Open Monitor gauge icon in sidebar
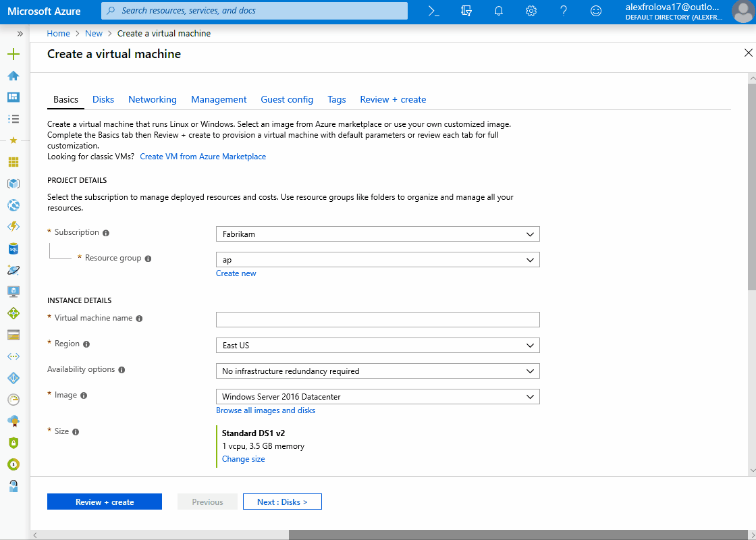Screen dimensions: 756x540 pos(13,399)
